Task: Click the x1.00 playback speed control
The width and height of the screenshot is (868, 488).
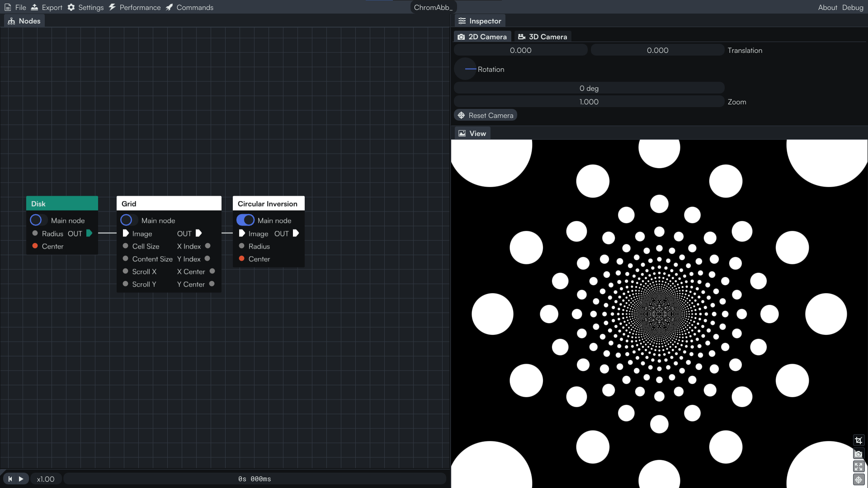Action: point(46,479)
